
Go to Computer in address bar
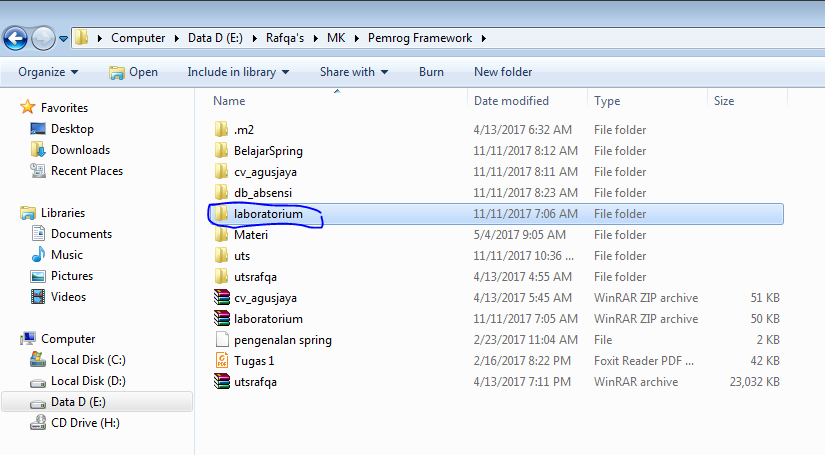coord(138,38)
